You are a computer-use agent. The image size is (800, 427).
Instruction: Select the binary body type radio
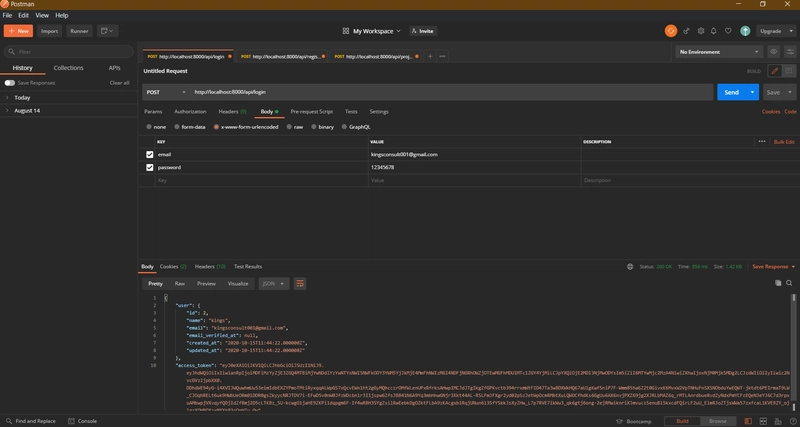point(314,127)
